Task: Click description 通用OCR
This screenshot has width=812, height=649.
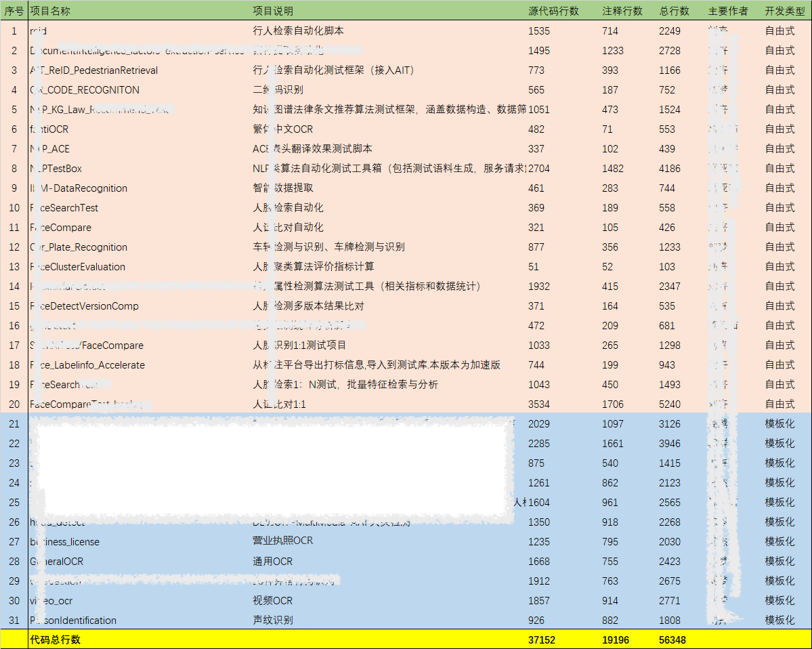Action: click(272, 562)
